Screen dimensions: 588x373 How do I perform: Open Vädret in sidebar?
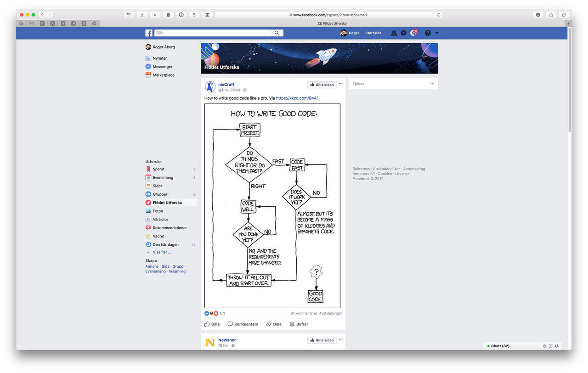pos(171,236)
